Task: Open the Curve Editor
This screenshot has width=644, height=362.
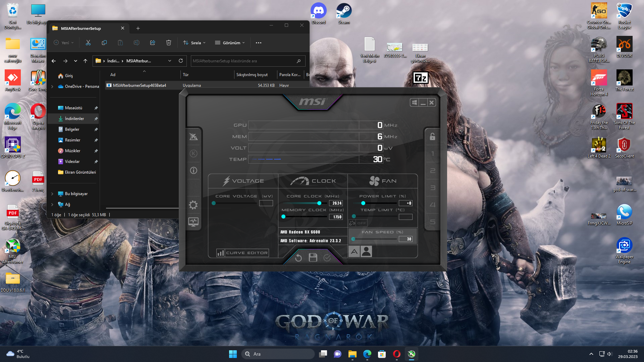Action: (x=243, y=253)
